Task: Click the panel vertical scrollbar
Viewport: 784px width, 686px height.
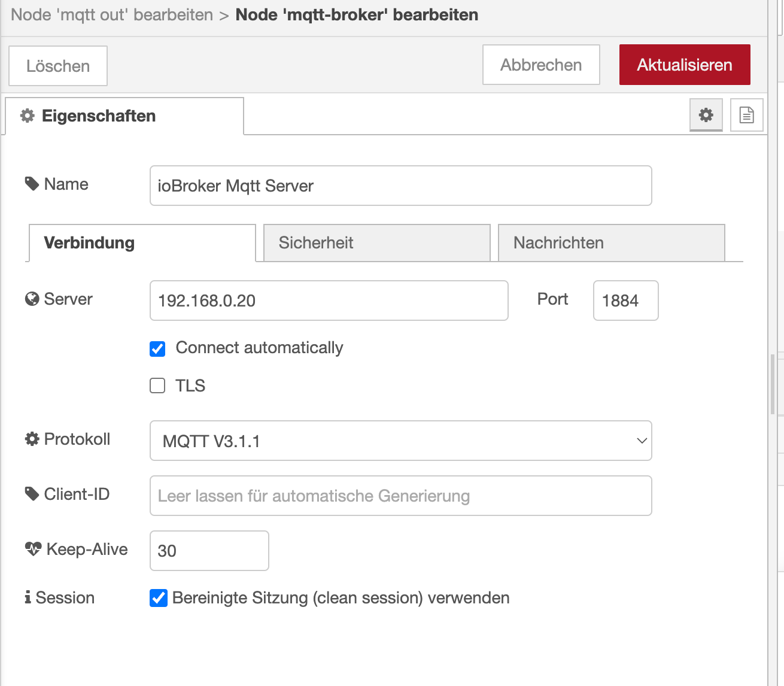Action: click(773, 384)
